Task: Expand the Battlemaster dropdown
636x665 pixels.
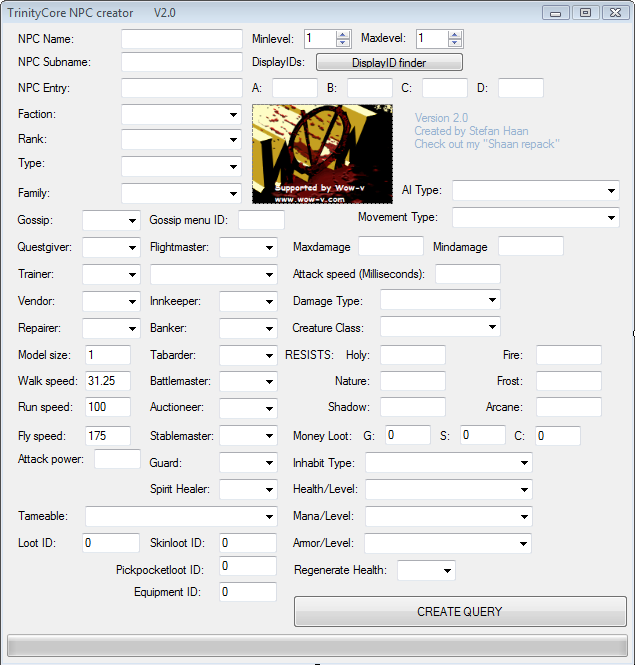Action: 248,381
